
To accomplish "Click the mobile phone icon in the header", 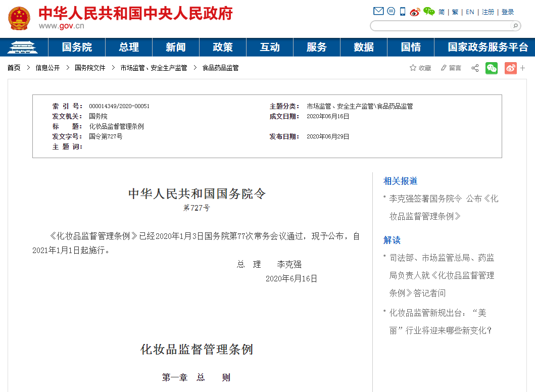I will [403, 11].
